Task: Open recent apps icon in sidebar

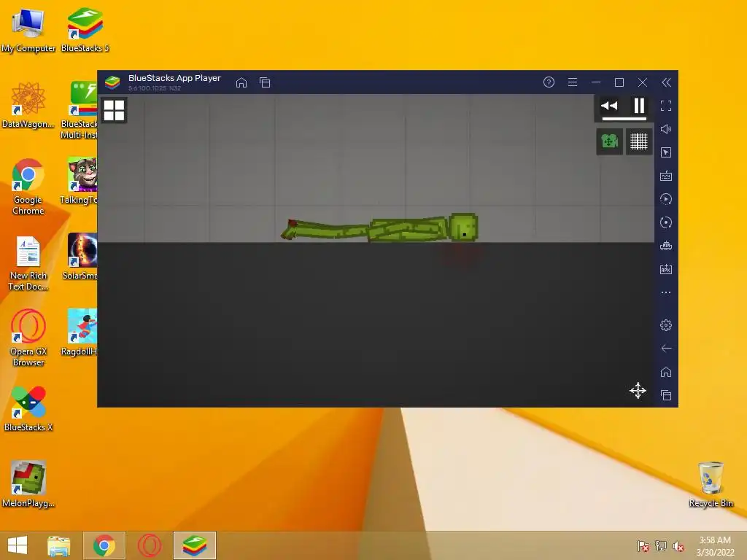Action: coord(666,394)
